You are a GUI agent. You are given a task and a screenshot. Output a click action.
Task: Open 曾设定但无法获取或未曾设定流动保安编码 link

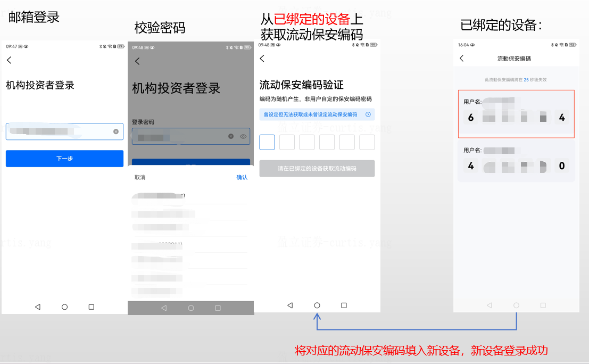coord(311,114)
